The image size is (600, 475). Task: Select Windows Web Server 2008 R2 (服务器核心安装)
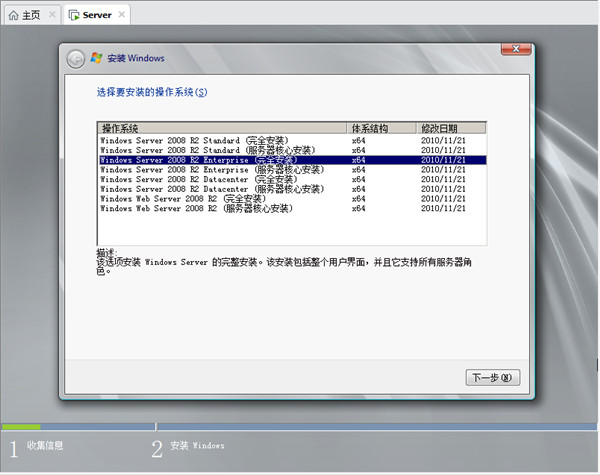292,208
